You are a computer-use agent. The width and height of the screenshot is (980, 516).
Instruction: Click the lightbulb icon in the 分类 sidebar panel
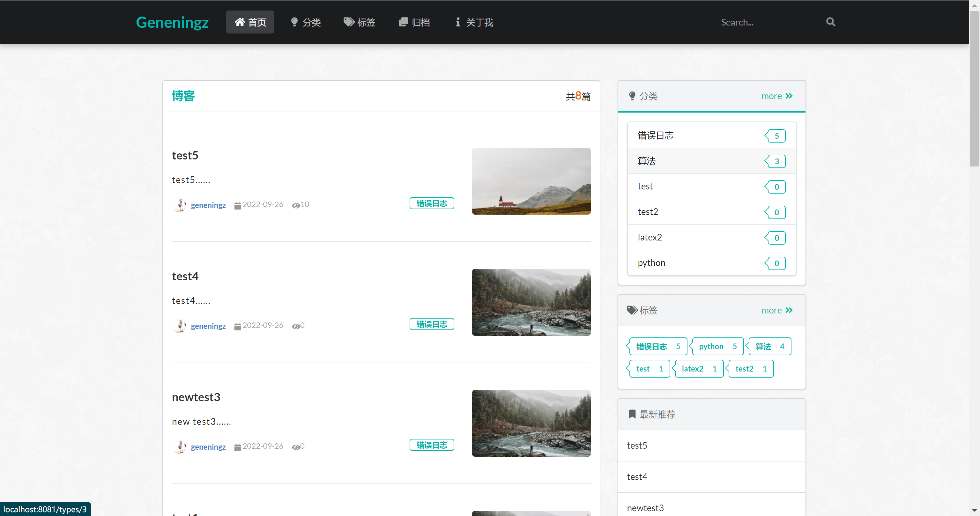point(632,96)
